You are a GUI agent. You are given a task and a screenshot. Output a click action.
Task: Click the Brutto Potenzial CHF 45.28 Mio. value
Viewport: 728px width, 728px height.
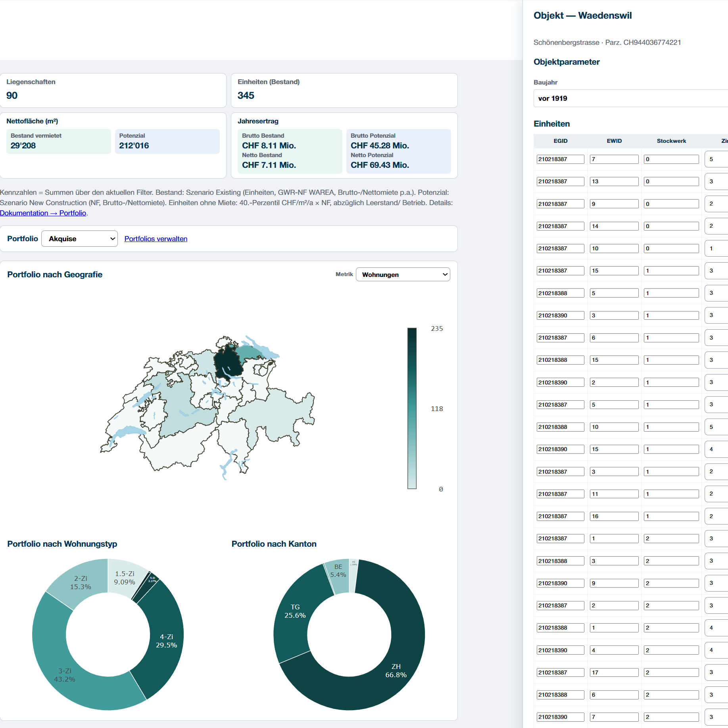(x=380, y=146)
